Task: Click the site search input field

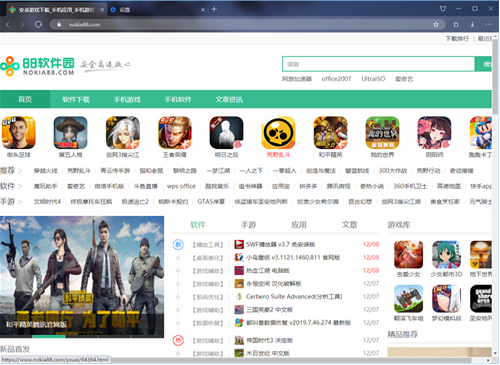Action: coord(378,64)
